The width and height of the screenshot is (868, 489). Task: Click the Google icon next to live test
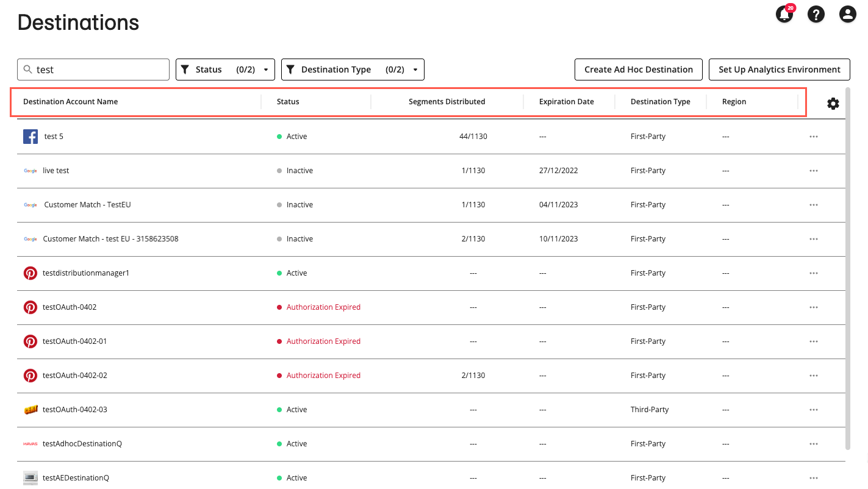(x=30, y=171)
